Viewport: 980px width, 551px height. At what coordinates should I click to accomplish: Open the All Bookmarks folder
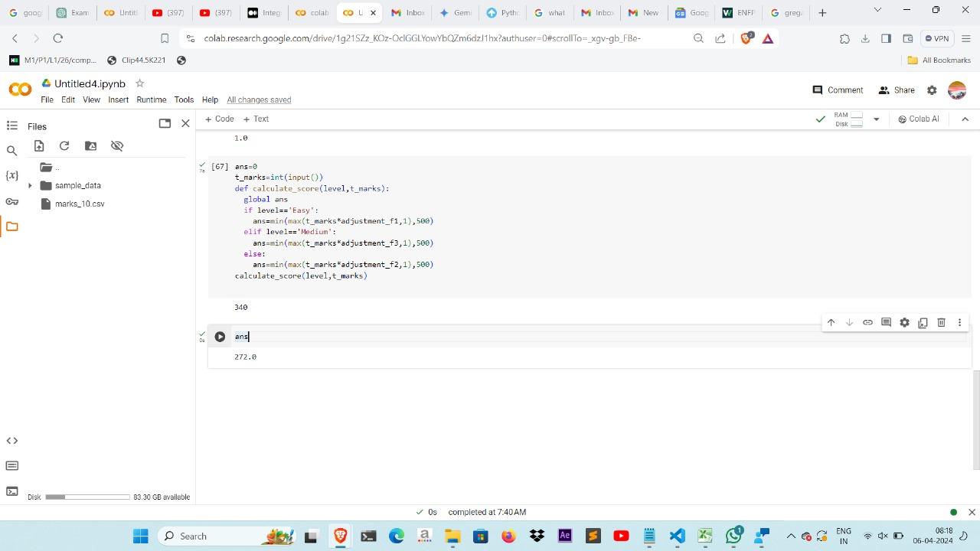[939, 60]
